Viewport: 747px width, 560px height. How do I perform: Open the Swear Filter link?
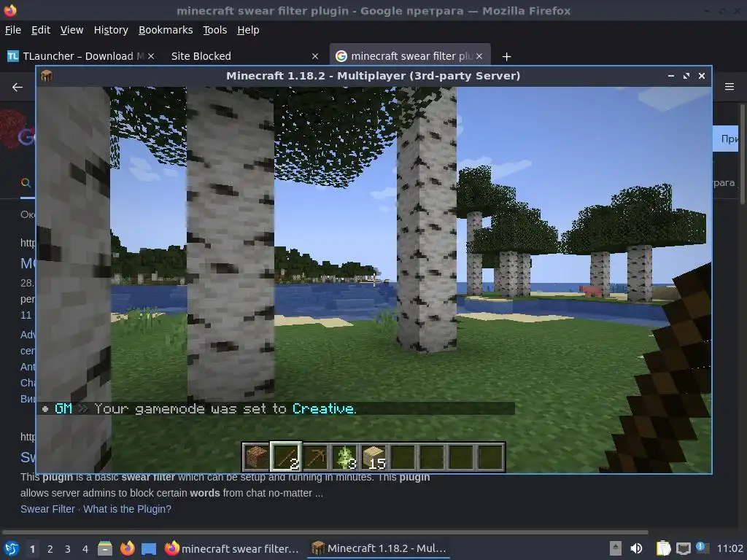(x=47, y=509)
